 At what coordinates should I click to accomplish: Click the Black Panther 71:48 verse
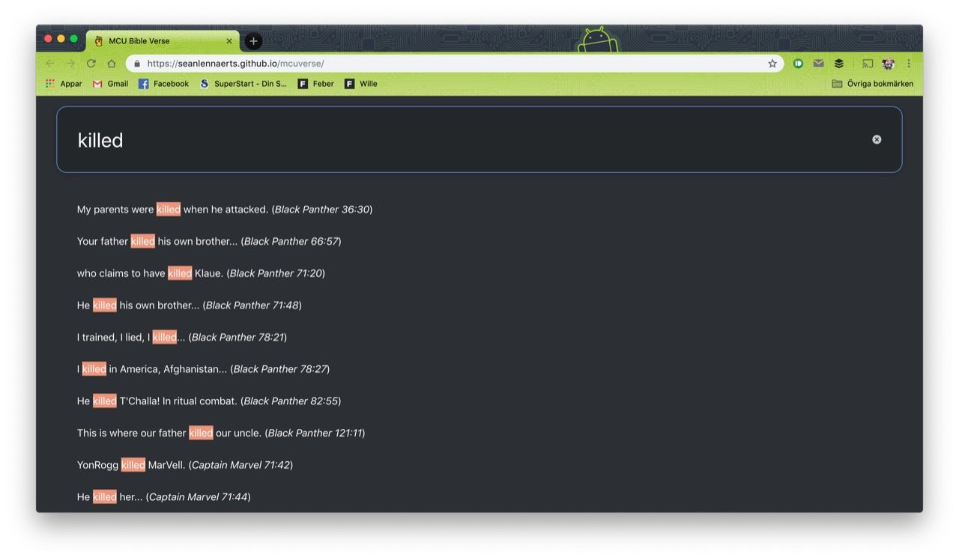coord(189,305)
